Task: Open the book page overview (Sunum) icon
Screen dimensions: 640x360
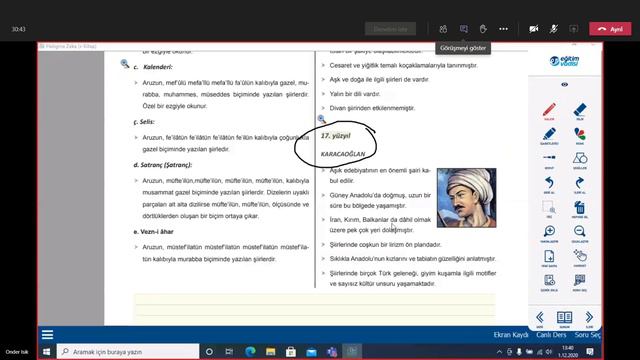Action: (x=564, y=318)
